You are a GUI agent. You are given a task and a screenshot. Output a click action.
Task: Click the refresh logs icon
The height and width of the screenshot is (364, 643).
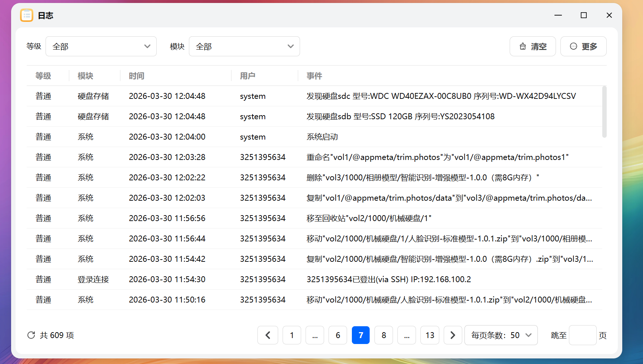[31, 335]
